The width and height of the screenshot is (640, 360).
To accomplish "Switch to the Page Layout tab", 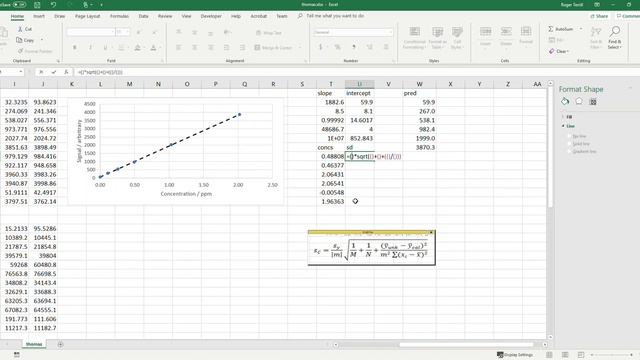I will pyautogui.click(x=87, y=16).
